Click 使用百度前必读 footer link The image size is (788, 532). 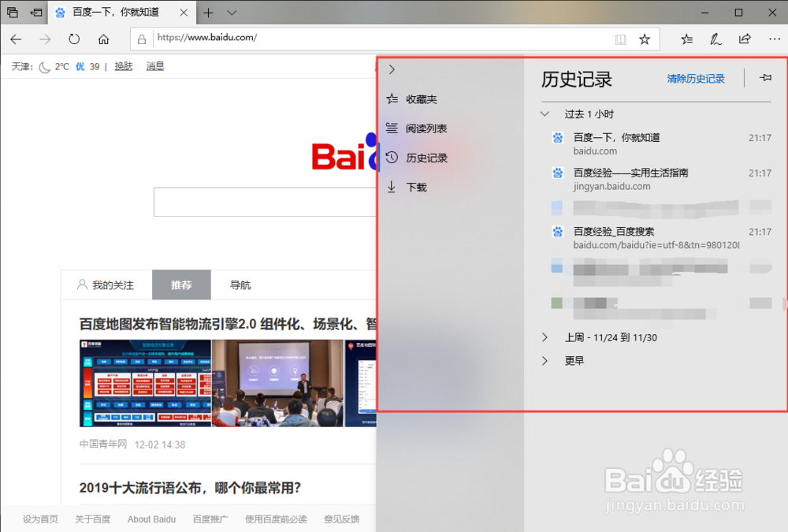click(276, 519)
